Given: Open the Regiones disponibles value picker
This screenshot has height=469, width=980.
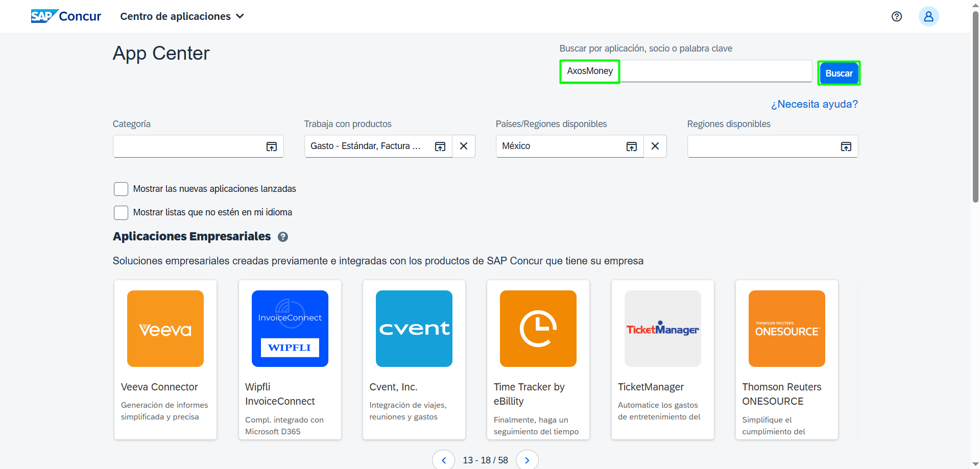Looking at the screenshot, I should tap(846, 147).
